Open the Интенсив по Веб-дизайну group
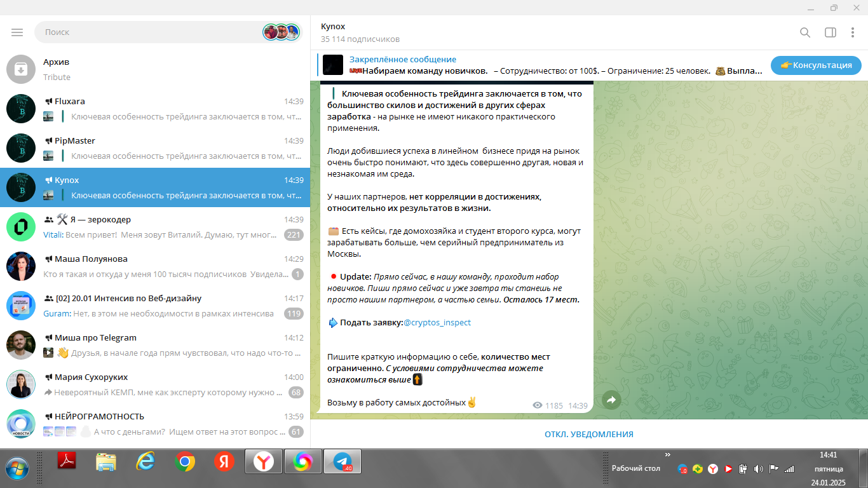The width and height of the screenshot is (868, 488). 155,306
